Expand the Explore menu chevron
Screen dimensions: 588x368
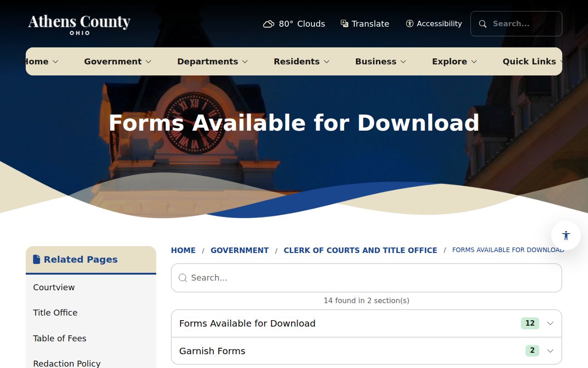(x=474, y=62)
